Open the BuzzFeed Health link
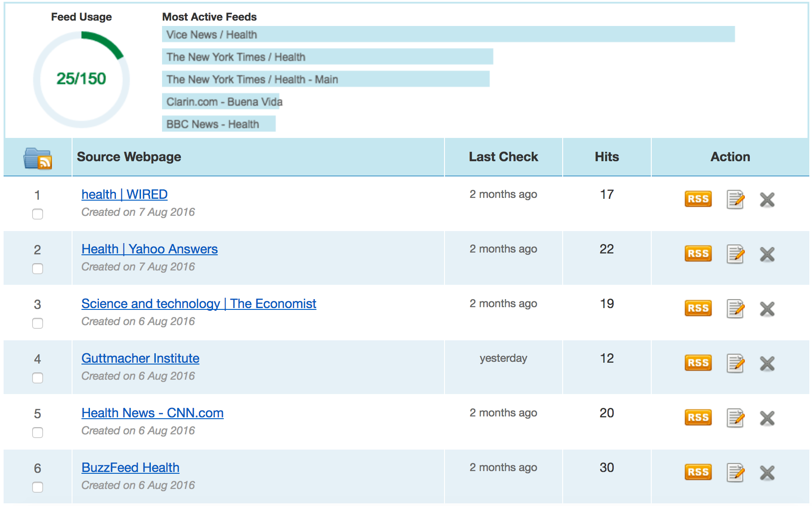Screen dimensions: 812x506 [x=130, y=467]
